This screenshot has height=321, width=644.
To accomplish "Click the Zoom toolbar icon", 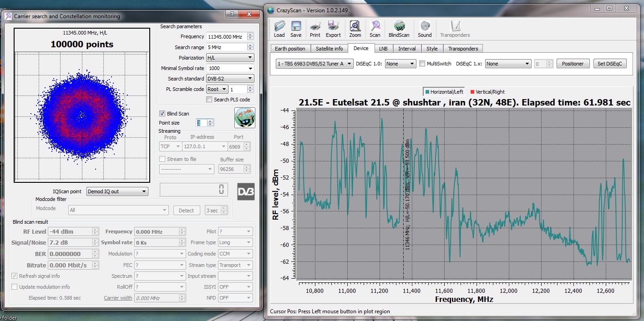I will (355, 29).
